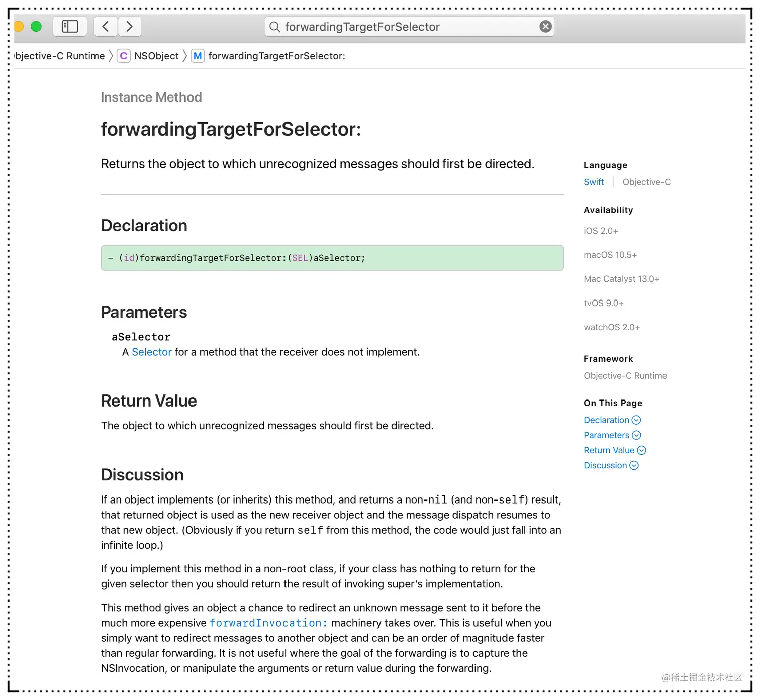
Task: Click the magnifying glass search icon
Action: [x=274, y=27]
